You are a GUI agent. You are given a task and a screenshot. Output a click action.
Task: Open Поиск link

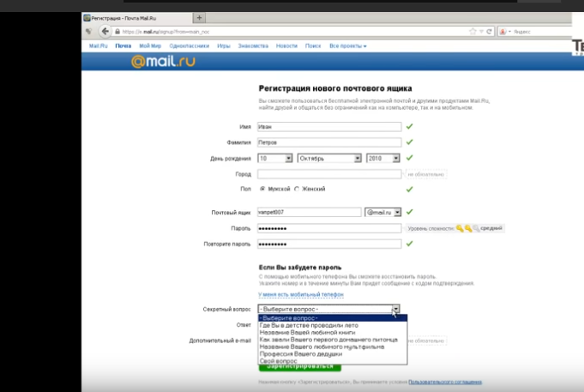pyautogui.click(x=313, y=45)
